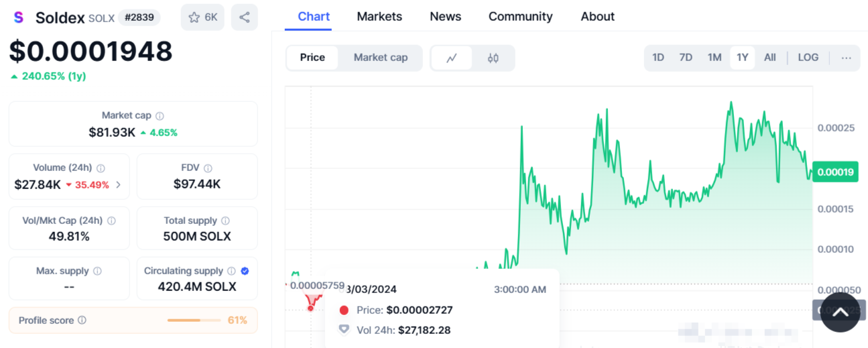Click the $97.44K FDV value
Screen dimensions: 868x348
tap(197, 184)
